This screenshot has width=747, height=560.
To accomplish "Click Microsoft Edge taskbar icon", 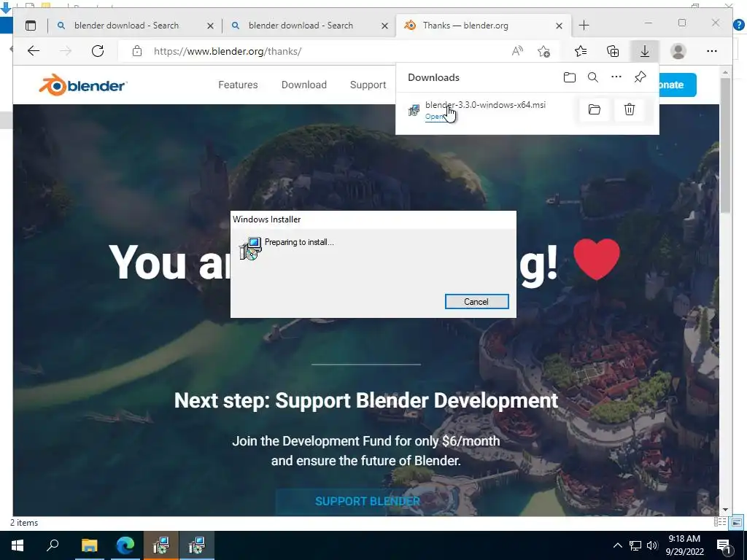I will [125, 545].
